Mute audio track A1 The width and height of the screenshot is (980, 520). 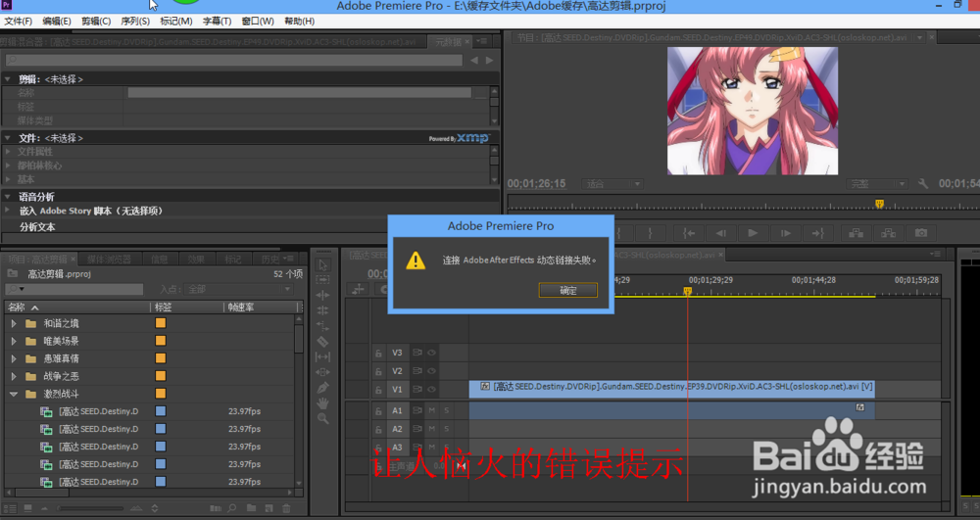tap(431, 410)
